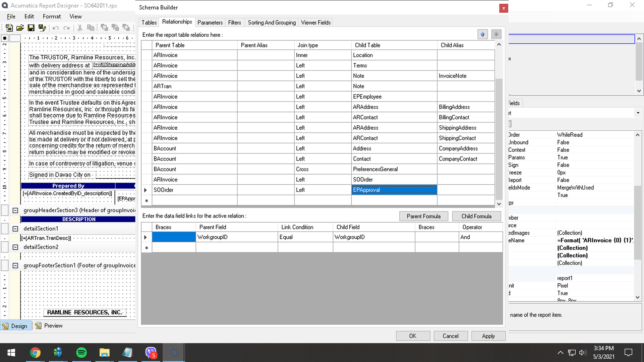Click the Cut scissors icon
The height and width of the screenshot is (362, 644).
pyautogui.click(x=80, y=28)
